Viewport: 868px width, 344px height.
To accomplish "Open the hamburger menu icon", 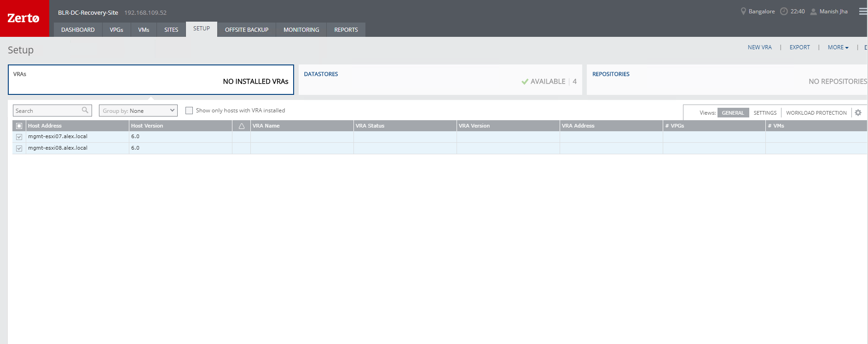I will (863, 12).
